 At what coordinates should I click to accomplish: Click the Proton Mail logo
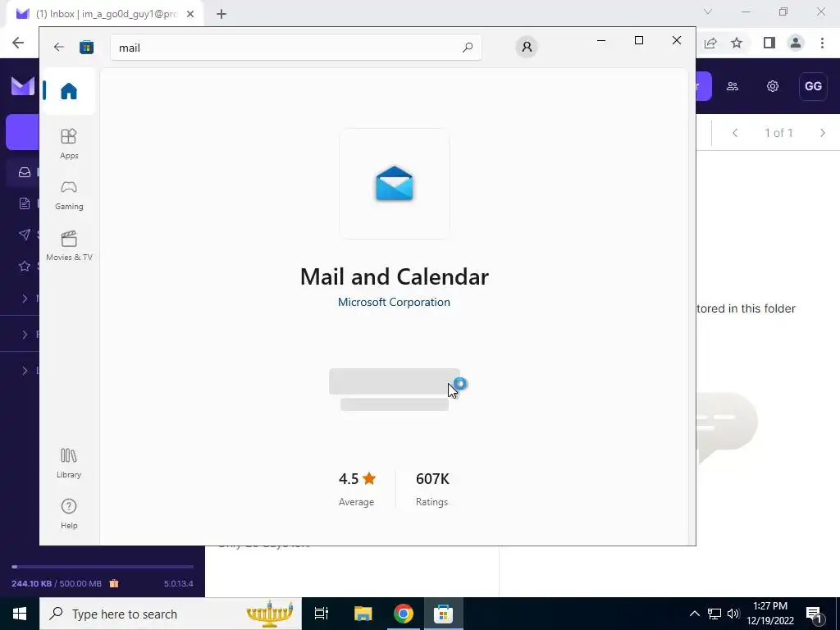click(x=22, y=86)
